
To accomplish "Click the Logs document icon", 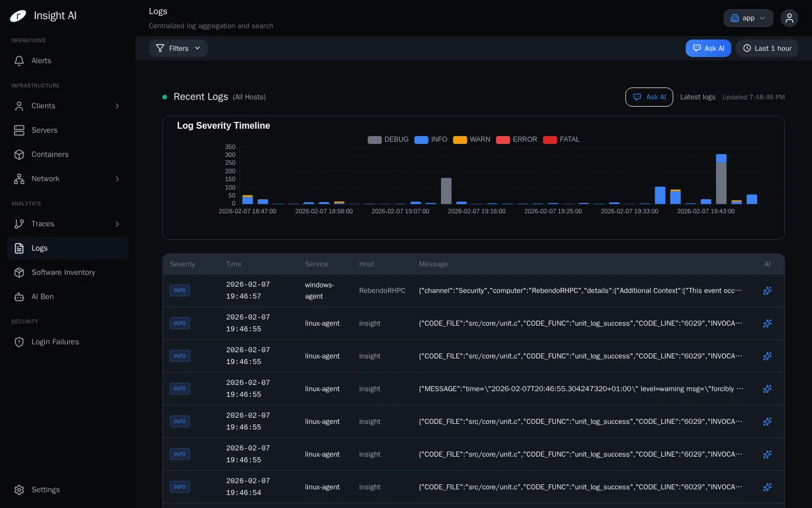I will point(19,248).
